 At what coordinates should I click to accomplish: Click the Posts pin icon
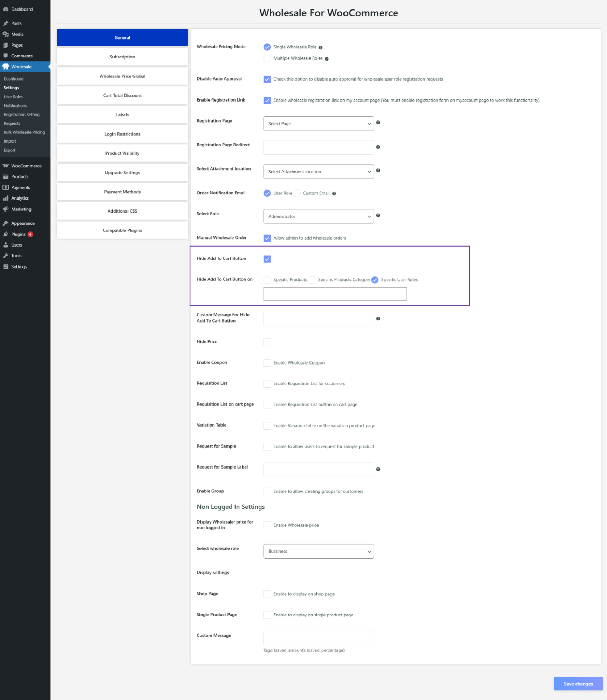point(6,23)
